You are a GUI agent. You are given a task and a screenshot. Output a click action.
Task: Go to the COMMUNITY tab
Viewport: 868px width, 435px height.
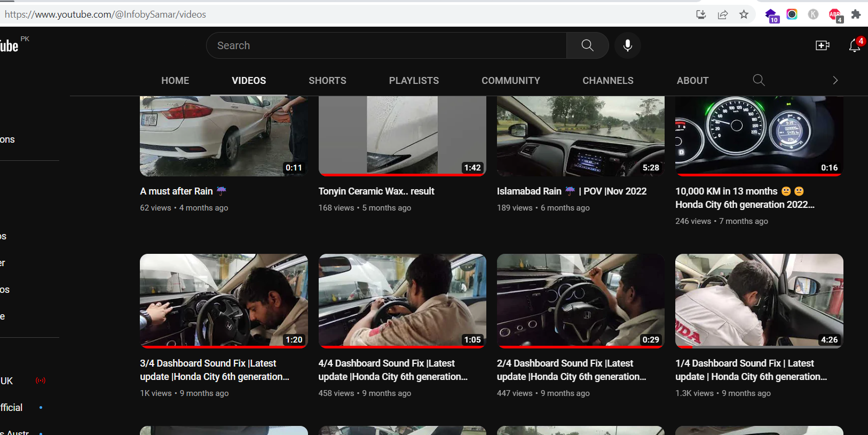coord(511,81)
